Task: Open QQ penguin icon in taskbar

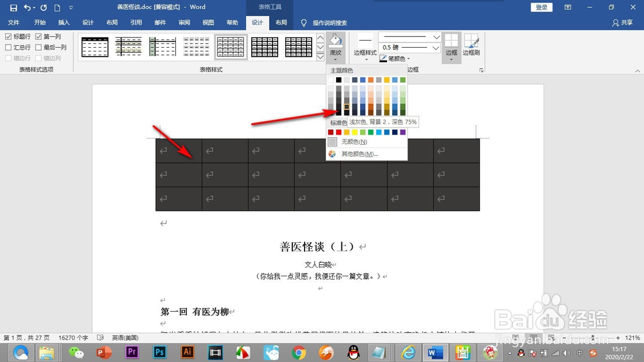Action: (354, 352)
